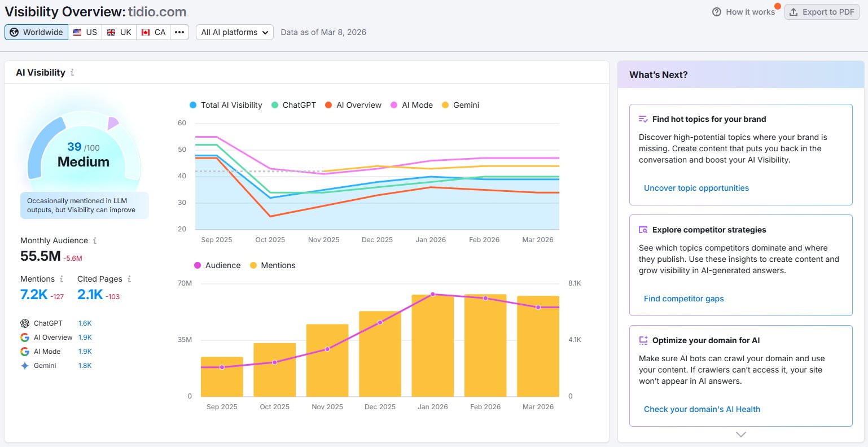Toggle Gemini legend series
Image resolution: width=868 pixels, height=447 pixels.
coord(461,105)
